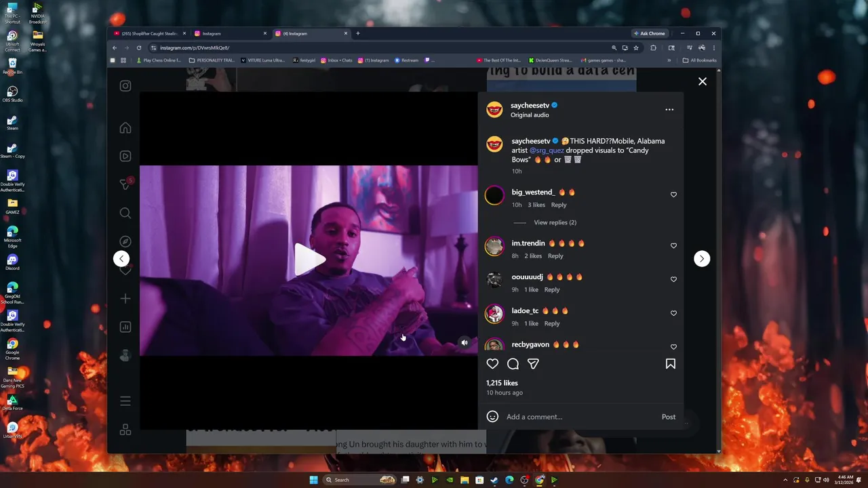Click the Instagram logo in sidebar
This screenshot has width=868, height=488.
click(x=125, y=86)
